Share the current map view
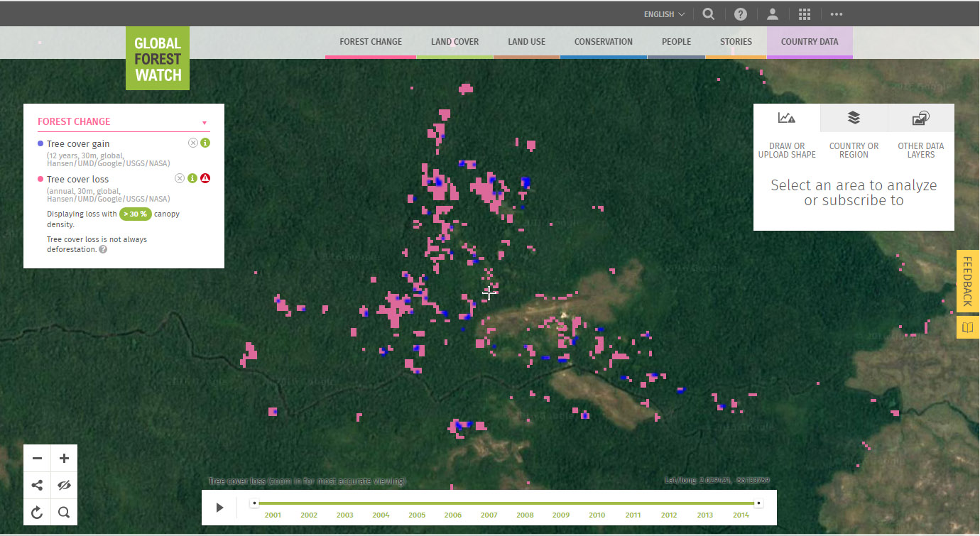 pyautogui.click(x=37, y=485)
